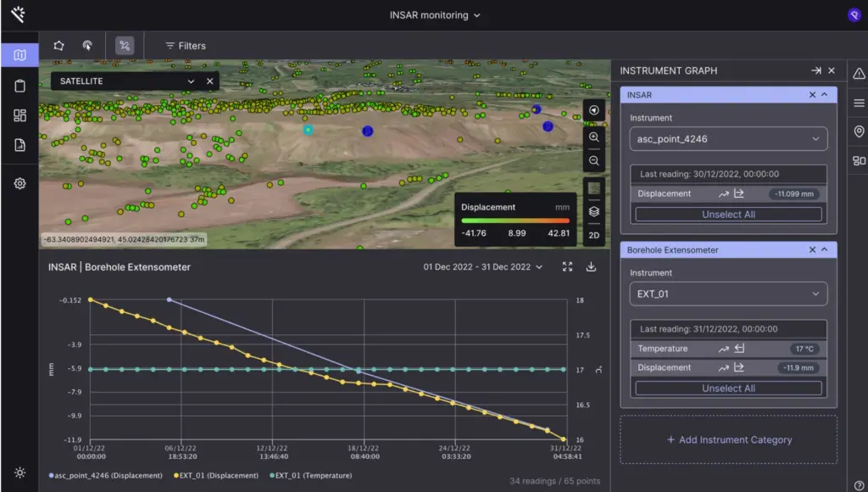Zoom out on the map
Screen dimensions: 868x492
click(594, 160)
